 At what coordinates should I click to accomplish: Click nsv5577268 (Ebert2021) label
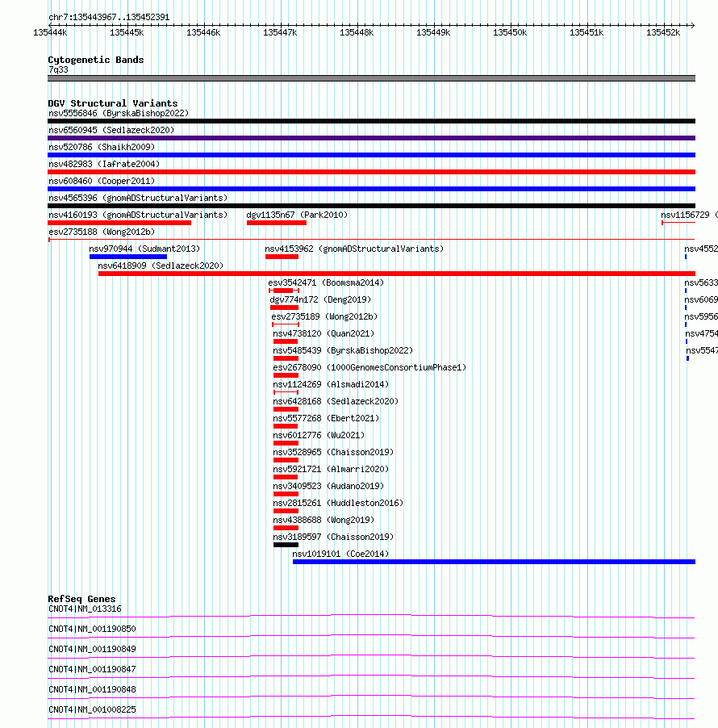click(x=326, y=418)
